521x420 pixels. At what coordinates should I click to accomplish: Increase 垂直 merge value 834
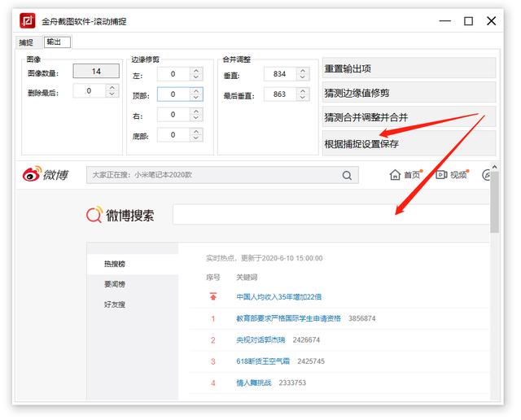(302, 71)
